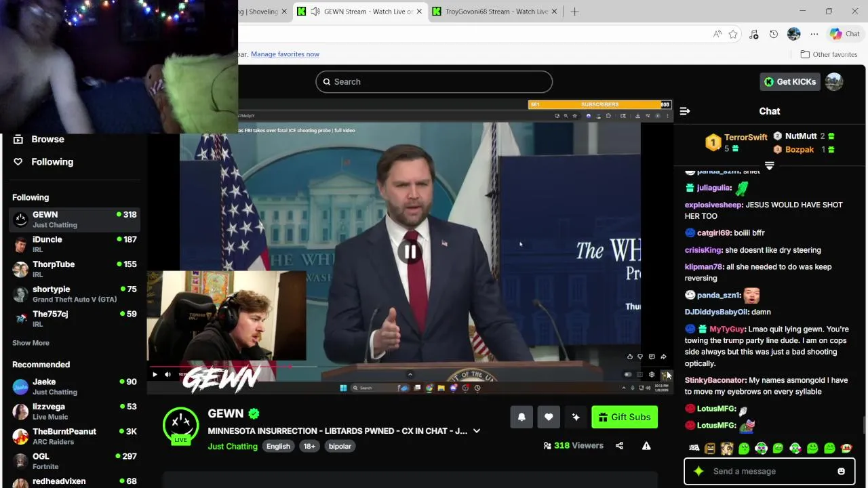Select shortypie channel in Following list

pos(75,293)
